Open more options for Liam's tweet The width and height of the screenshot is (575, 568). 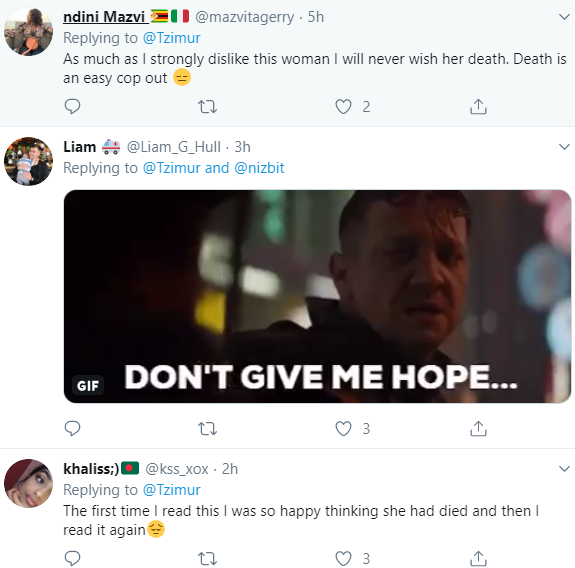[564, 147]
